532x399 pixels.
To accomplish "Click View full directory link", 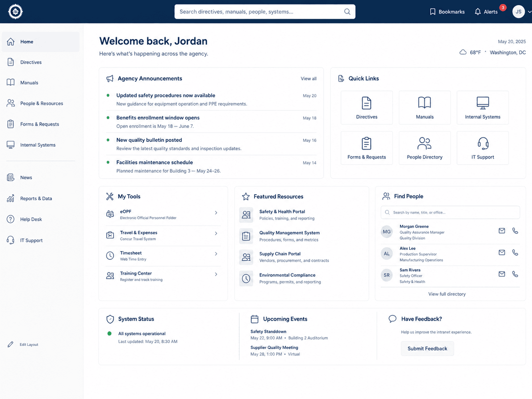I will 447,294.
